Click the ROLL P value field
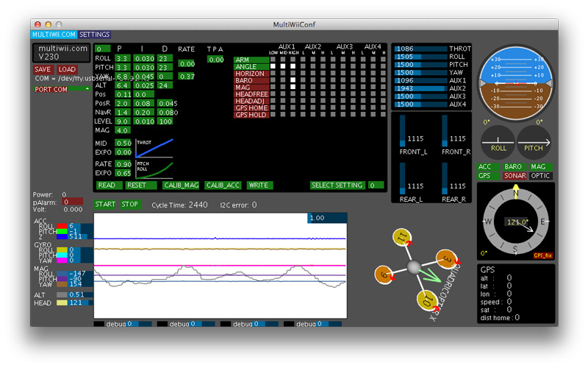Viewport: 588px width, 368px height. pos(122,59)
